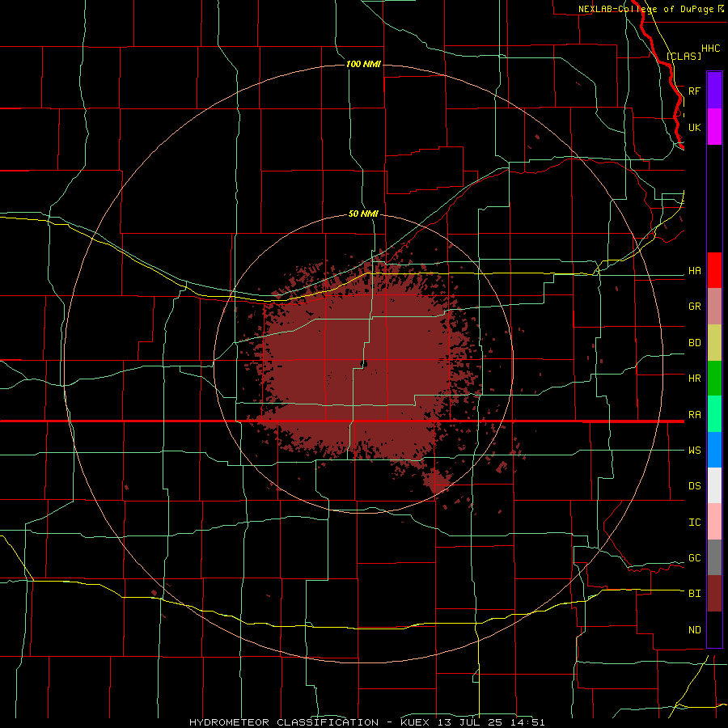This screenshot has width=728, height=728.
Task: Click the "GR" legend label
Action: (695, 307)
